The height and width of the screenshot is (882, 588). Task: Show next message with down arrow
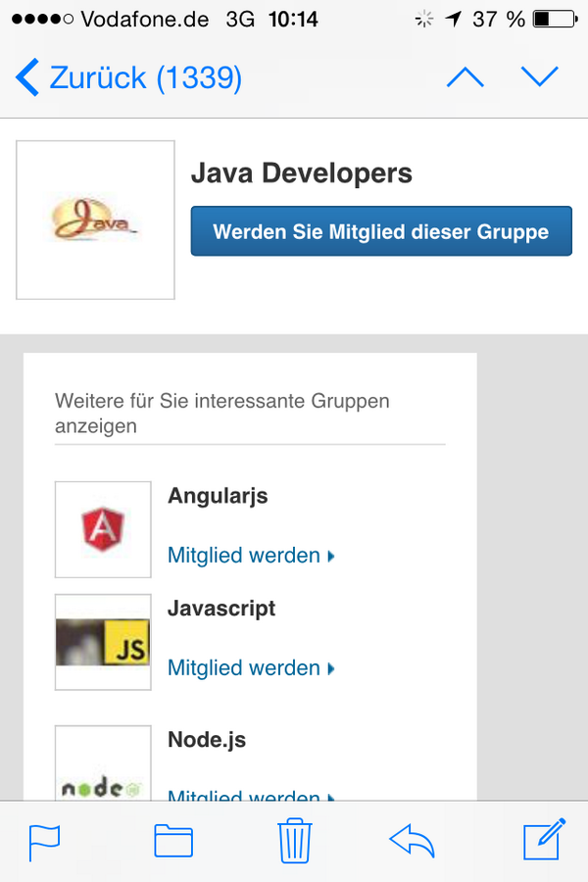pyautogui.click(x=539, y=77)
